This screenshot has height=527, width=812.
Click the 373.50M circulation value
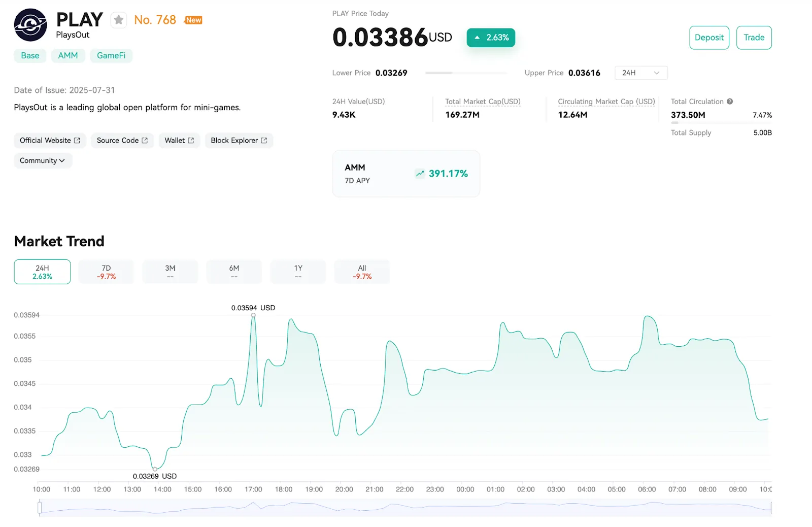tap(688, 115)
